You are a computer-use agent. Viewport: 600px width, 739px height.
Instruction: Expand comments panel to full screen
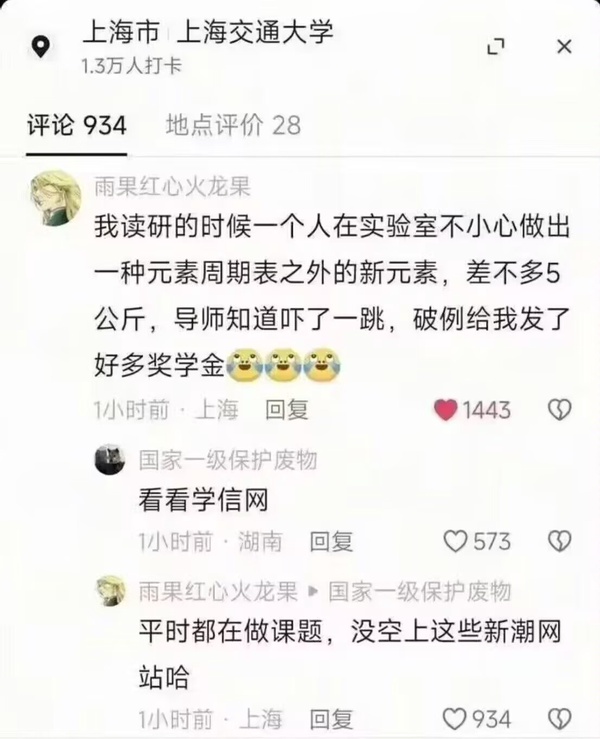[496, 47]
